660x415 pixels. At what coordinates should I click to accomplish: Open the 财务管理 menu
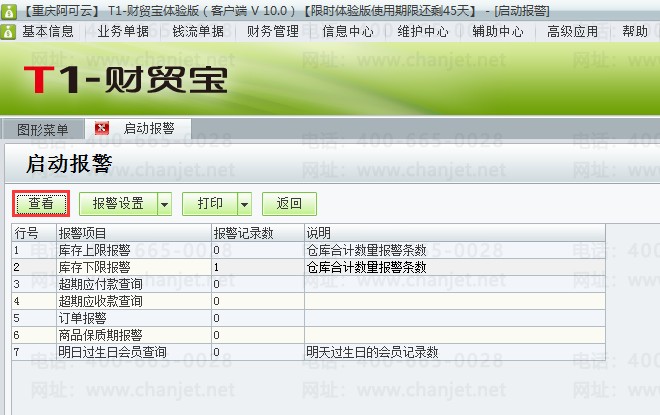(273, 32)
